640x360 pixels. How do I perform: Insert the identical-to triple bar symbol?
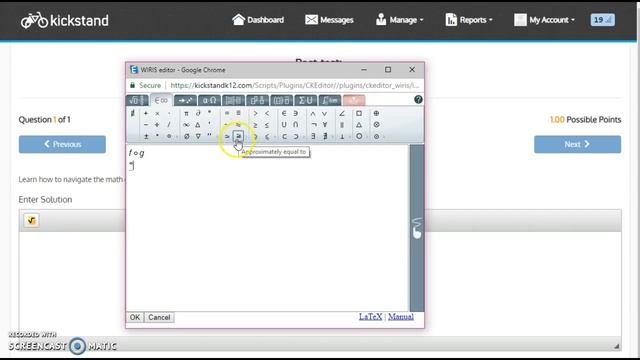click(x=239, y=113)
